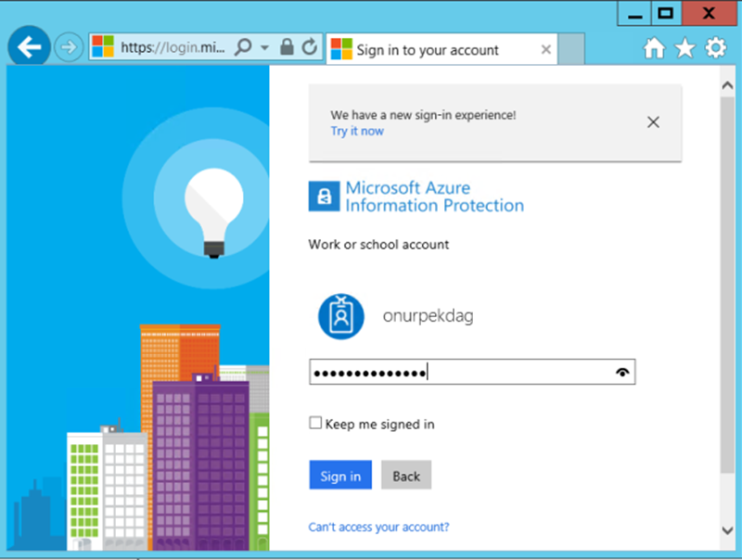This screenshot has height=560, width=742.
Task: Close the browser window
Action: pos(709,14)
